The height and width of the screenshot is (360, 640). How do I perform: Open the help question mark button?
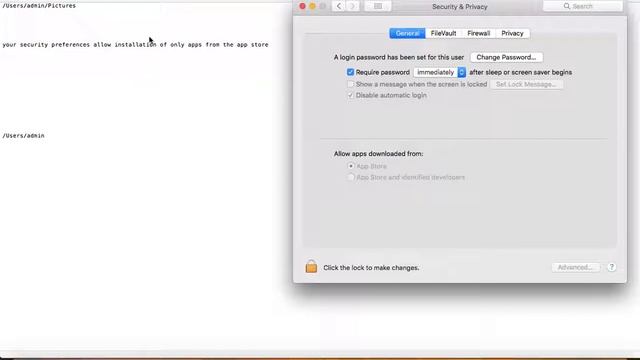[611, 267]
